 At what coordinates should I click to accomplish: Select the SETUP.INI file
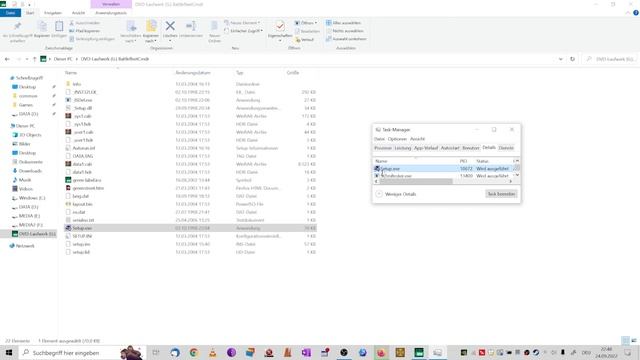tap(82, 236)
